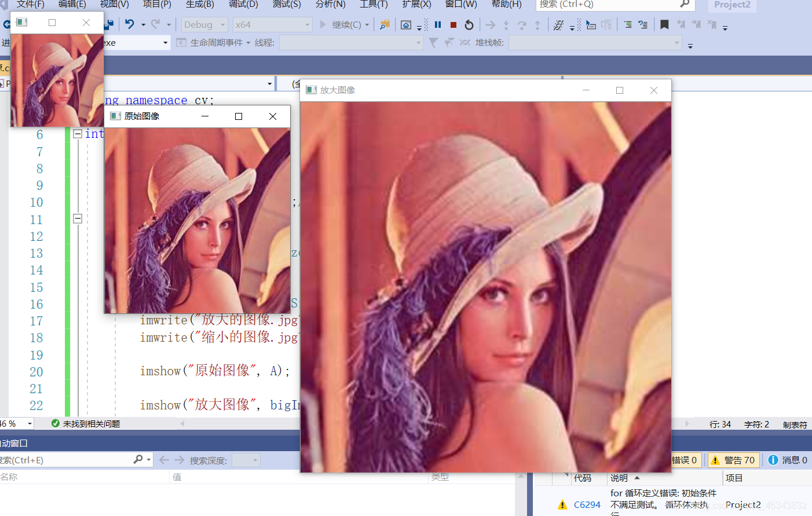Go to next bookmark icon
This screenshot has width=812, height=516.
(696, 25)
